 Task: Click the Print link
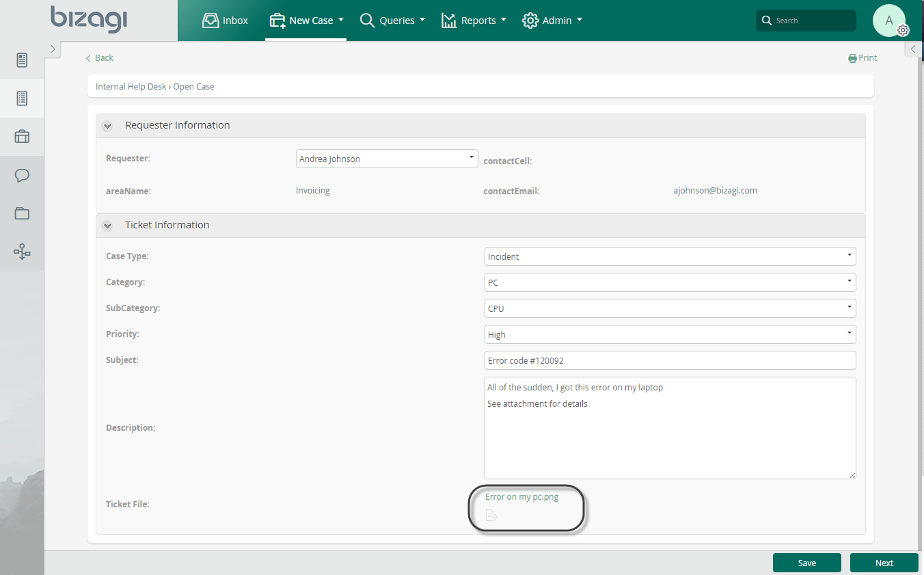click(x=862, y=58)
